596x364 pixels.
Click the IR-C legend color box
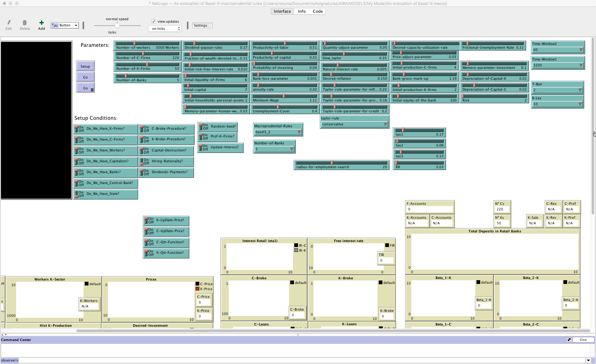[296, 245]
